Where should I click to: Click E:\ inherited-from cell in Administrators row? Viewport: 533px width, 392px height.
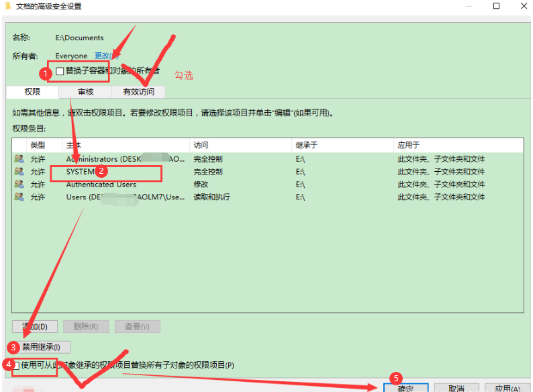tap(301, 159)
